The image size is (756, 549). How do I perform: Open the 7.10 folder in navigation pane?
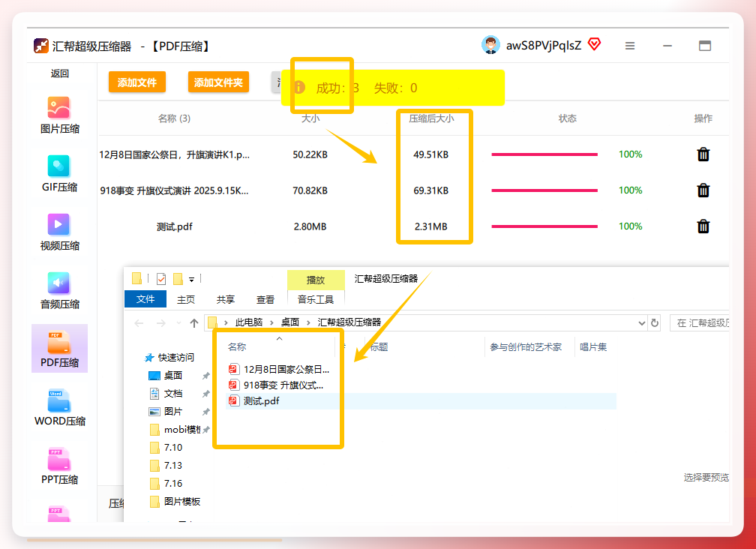coord(166,447)
